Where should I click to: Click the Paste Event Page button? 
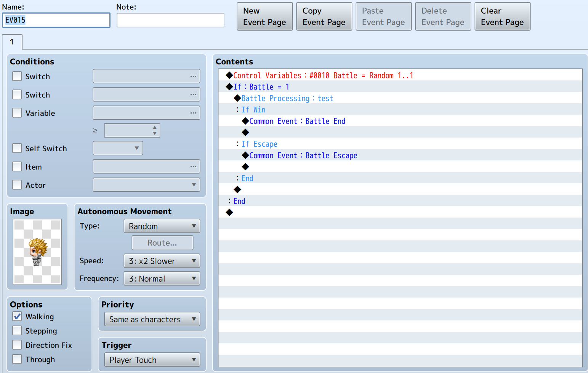click(x=384, y=16)
